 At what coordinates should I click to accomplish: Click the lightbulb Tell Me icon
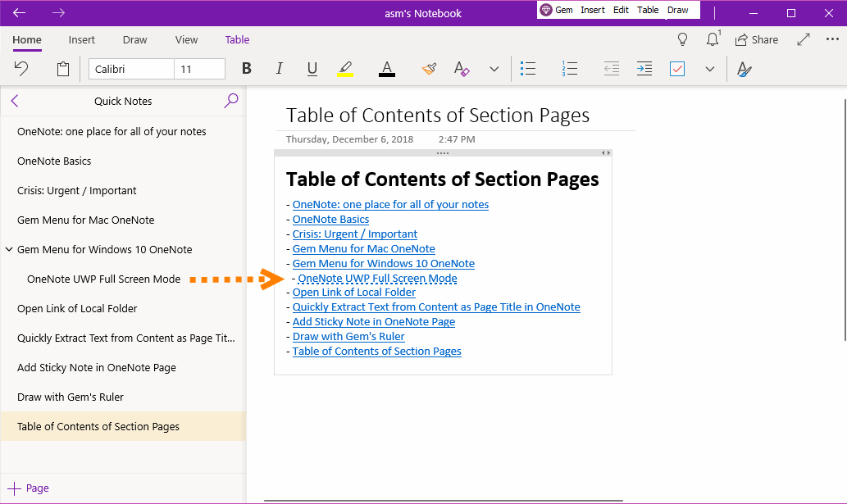coord(682,39)
